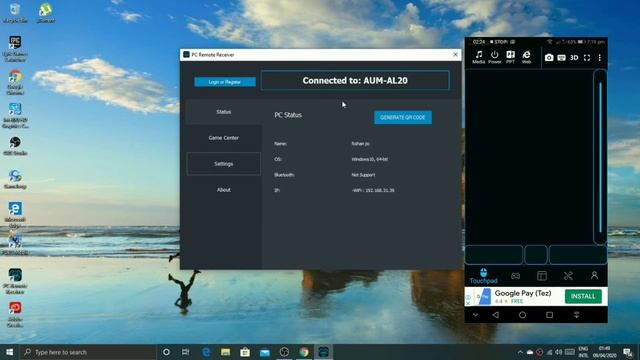
Task: Click the Login or Register button
Action: pos(225,82)
